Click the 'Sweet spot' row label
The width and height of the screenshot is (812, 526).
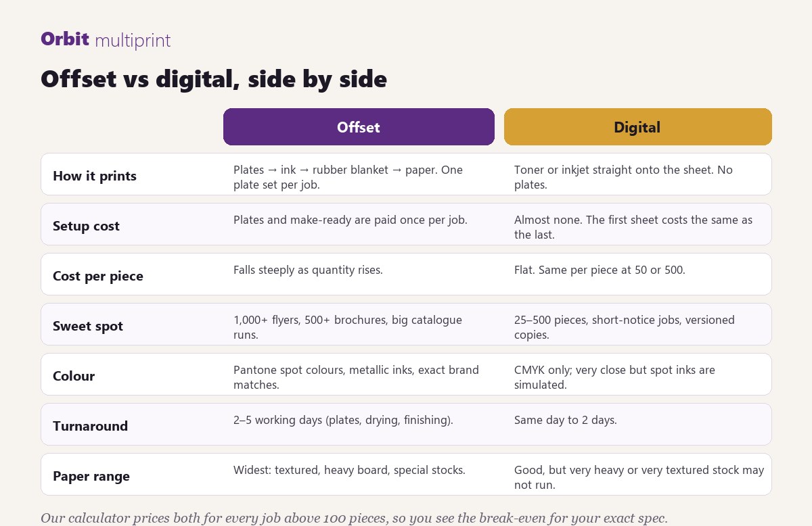coord(88,326)
